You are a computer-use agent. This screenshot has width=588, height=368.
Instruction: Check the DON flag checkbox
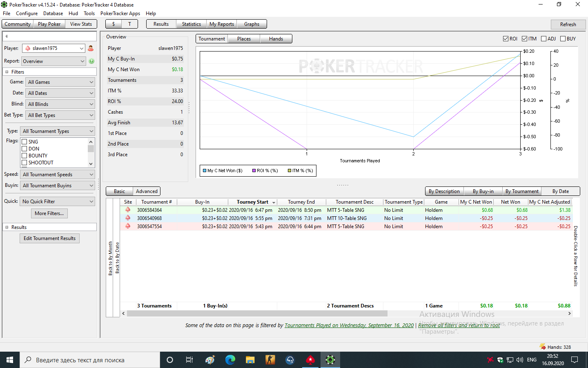click(x=24, y=149)
